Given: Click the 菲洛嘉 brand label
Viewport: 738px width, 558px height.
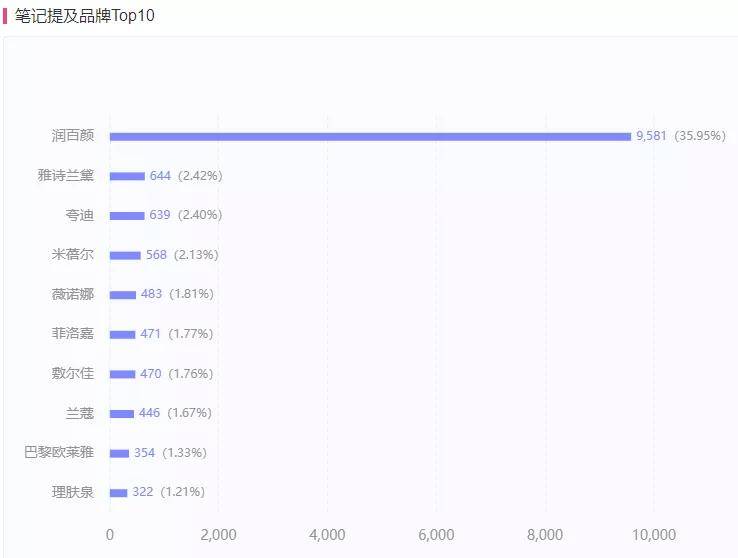Looking at the screenshot, I should click(73, 334).
